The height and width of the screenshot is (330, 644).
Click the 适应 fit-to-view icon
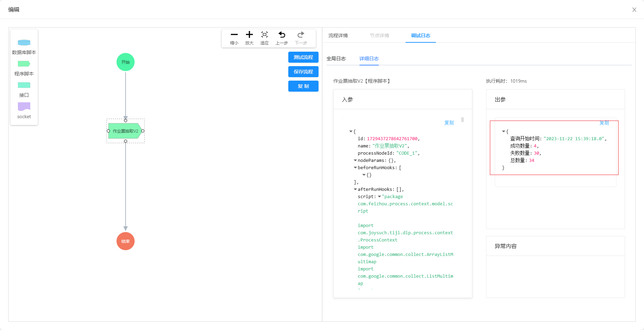265,34
